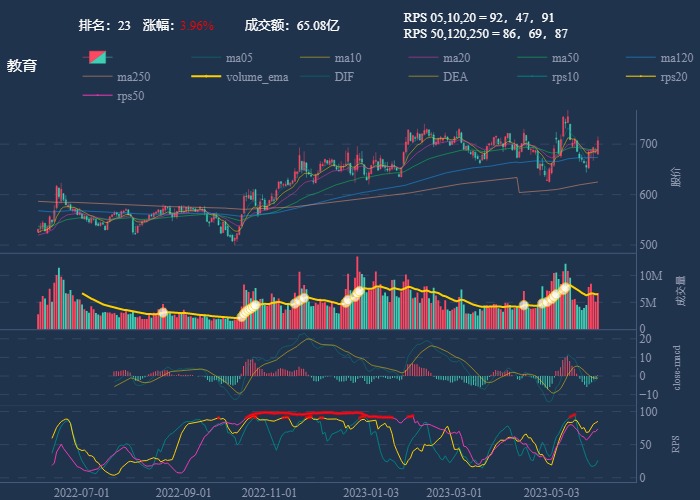Image resolution: width=700 pixels, height=500 pixels.
Task: Click the 排名 23 ranking text
Action: 104,25
